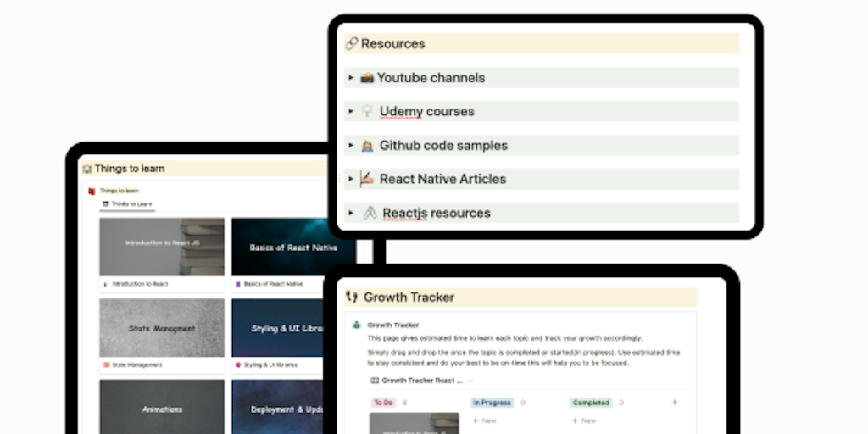This screenshot has width=868, height=434.
Task: Open the Things to learn linked database title
Action: (x=119, y=191)
